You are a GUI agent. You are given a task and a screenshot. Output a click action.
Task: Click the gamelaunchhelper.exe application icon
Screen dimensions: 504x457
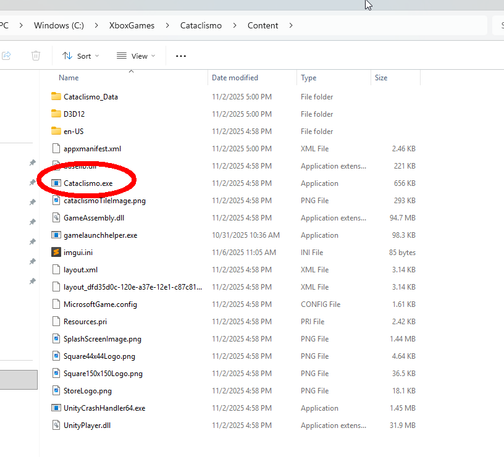click(x=56, y=235)
